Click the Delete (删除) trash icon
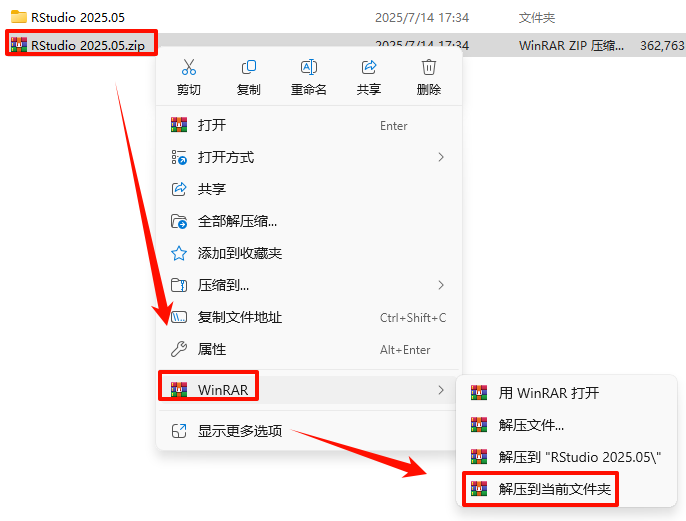The height and width of the screenshot is (521, 686). [429, 67]
